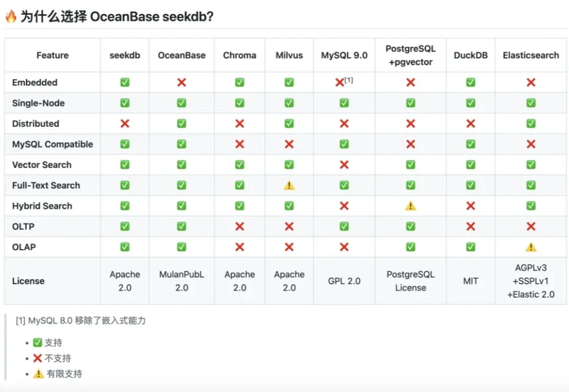The height and width of the screenshot is (392, 569).
Task: Click the OceanBase Embedded red cross
Action: coord(182,82)
